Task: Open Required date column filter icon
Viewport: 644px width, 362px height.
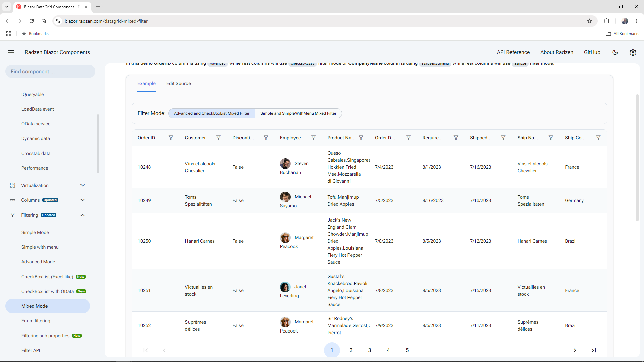Action: click(x=456, y=138)
